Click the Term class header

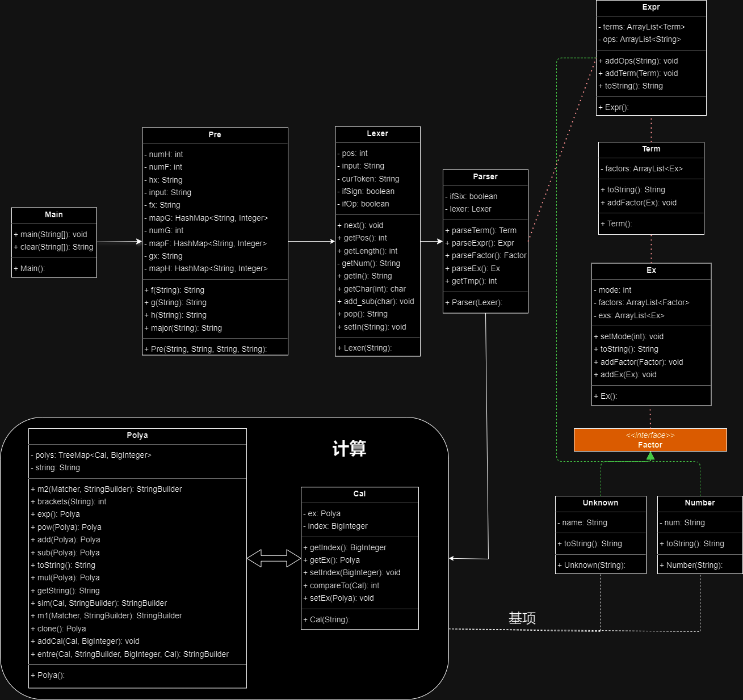pyautogui.click(x=651, y=149)
